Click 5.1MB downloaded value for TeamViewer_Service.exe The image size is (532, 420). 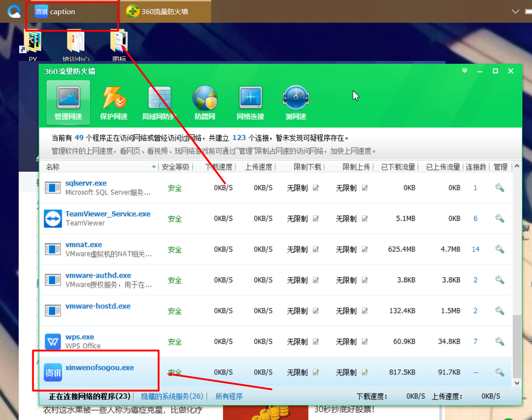click(405, 218)
